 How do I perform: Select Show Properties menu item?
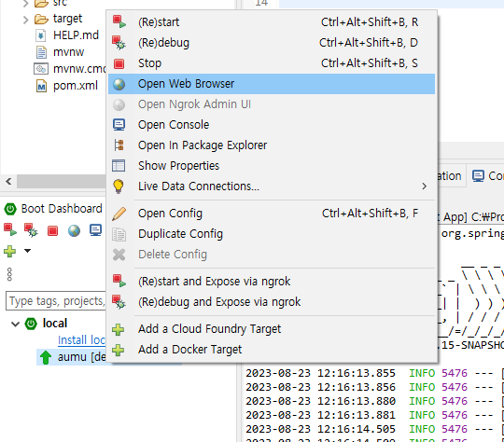pos(272,166)
